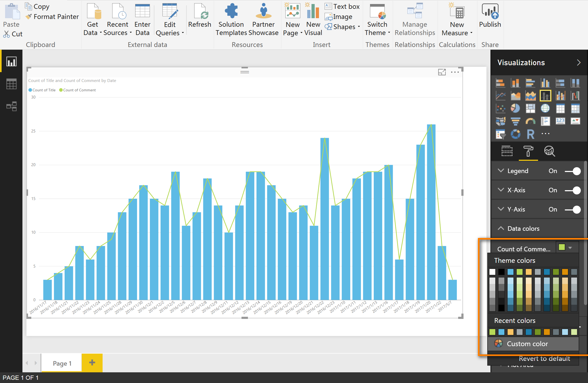Image resolution: width=588 pixels, height=383 pixels.
Task: Pick the black theme color swatch
Action: click(501, 272)
